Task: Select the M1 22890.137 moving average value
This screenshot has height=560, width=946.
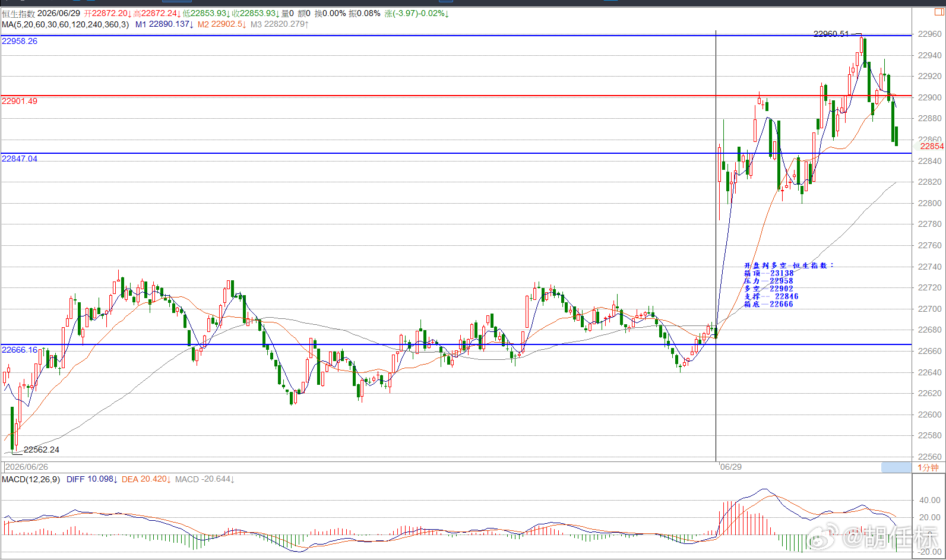Action: pos(164,24)
